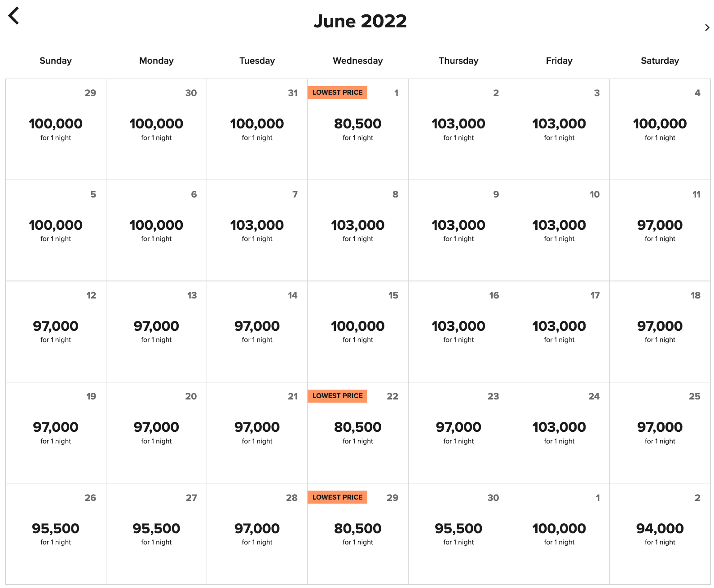Select May 29 for 100,000 points
714x588 pixels.
56,129
